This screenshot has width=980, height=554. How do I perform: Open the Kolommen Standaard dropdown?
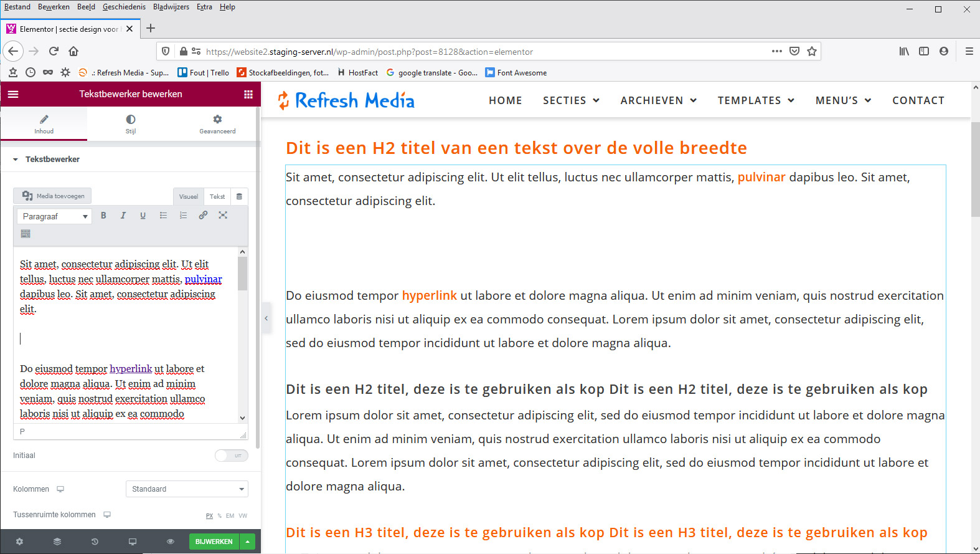[x=186, y=489]
